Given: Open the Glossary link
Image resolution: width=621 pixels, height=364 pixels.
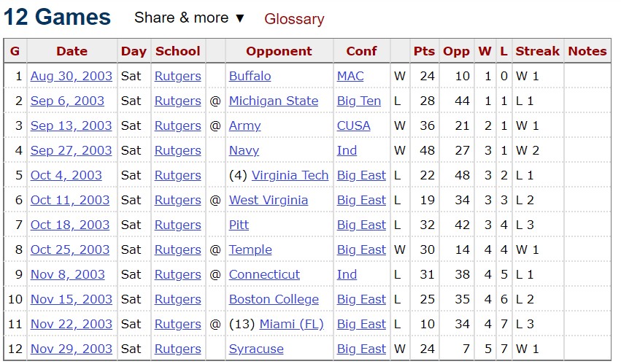Looking at the screenshot, I should (294, 19).
